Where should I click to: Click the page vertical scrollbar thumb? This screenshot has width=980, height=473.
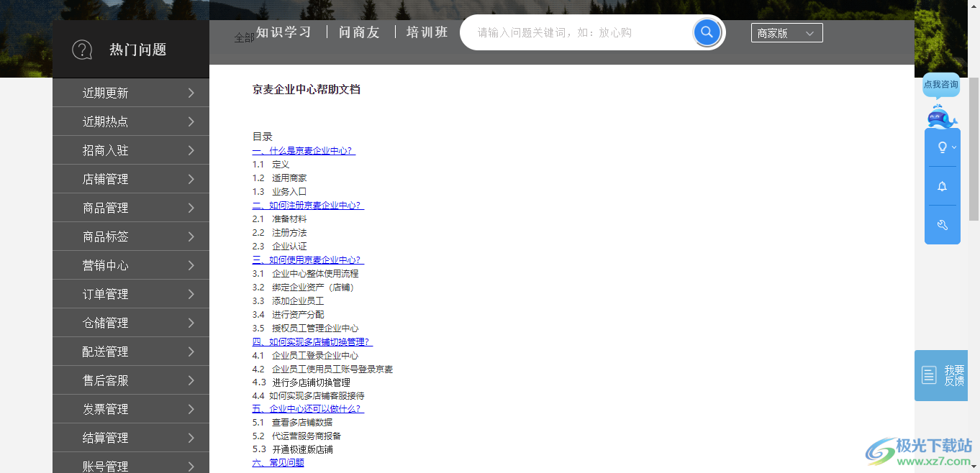click(974, 150)
